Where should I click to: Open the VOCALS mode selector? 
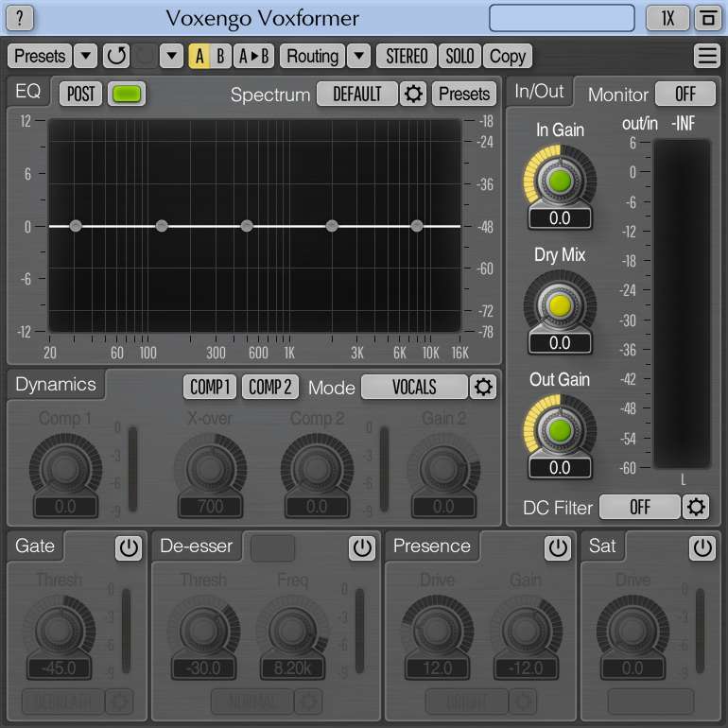pyautogui.click(x=414, y=387)
